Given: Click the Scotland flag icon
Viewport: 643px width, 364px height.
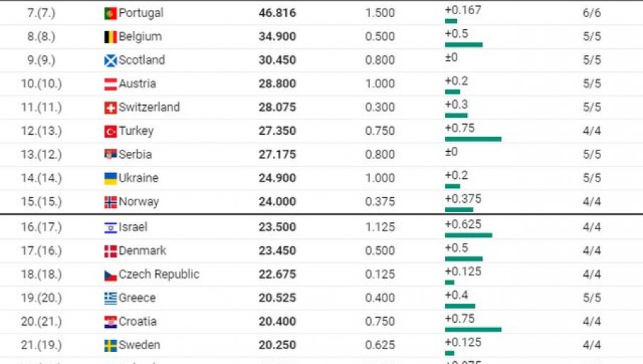Looking at the screenshot, I should pyautogui.click(x=110, y=60).
